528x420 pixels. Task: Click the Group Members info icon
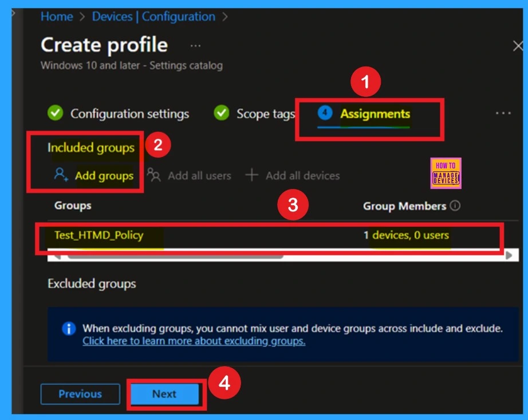click(x=455, y=206)
